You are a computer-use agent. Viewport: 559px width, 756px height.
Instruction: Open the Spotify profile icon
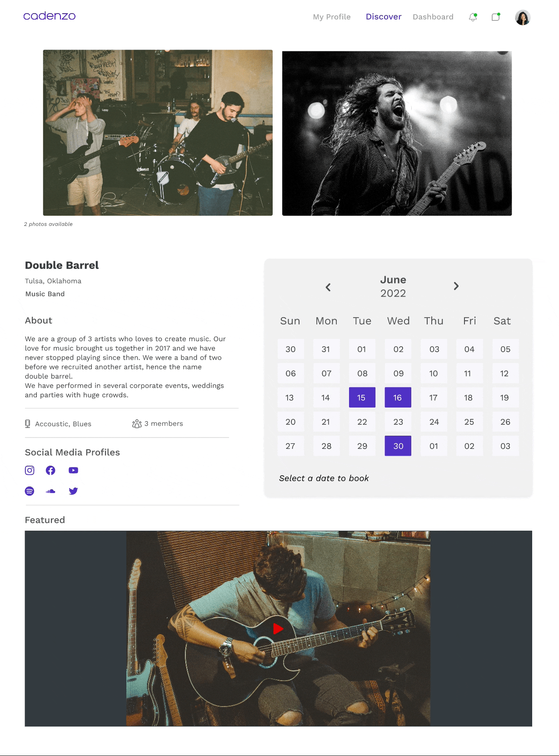click(x=30, y=491)
